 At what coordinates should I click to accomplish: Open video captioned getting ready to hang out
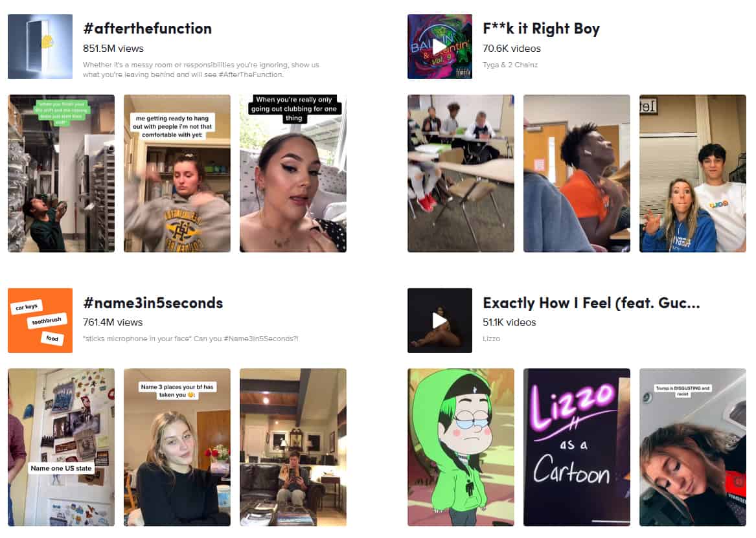tap(177, 174)
